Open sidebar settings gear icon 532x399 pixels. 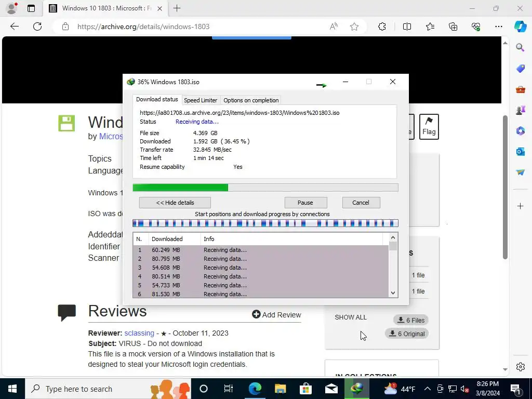coord(520,367)
